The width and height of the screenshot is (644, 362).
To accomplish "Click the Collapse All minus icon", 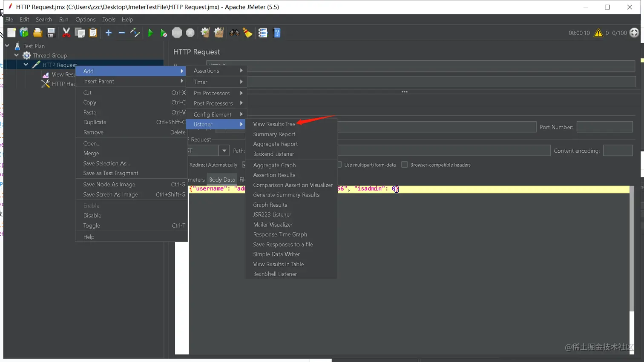I will [122, 33].
